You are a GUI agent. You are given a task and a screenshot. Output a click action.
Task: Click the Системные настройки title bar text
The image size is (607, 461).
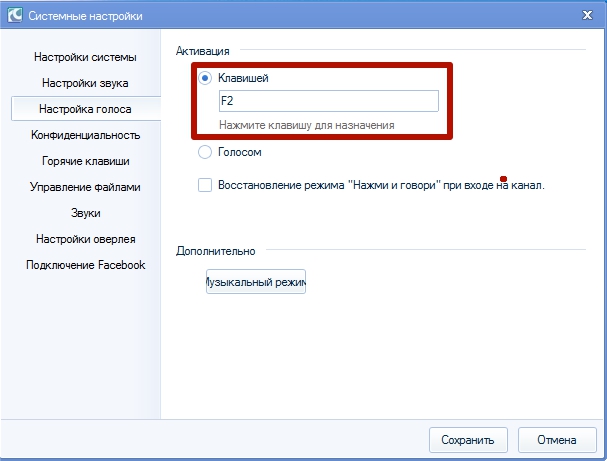[x=85, y=16]
